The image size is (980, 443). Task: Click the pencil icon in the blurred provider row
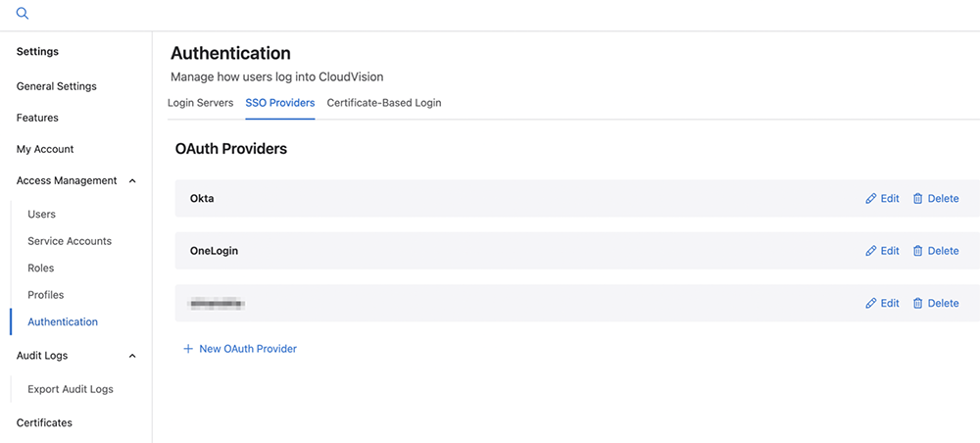870,303
